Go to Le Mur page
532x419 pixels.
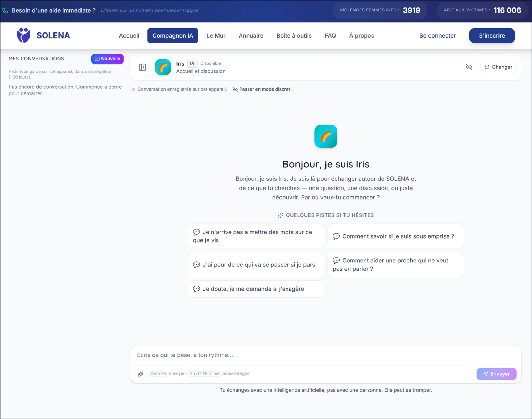[216, 35]
